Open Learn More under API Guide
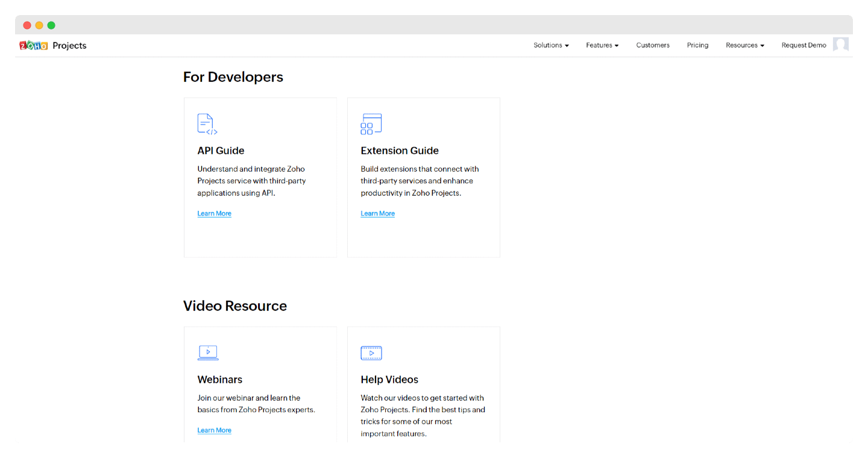The image size is (868, 458). (x=214, y=213)
